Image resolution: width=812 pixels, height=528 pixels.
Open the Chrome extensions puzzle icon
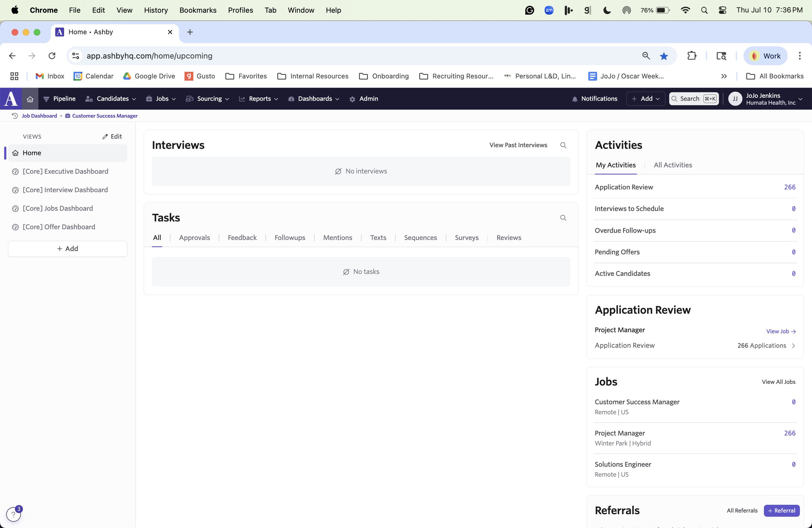(x=692, y=56)
